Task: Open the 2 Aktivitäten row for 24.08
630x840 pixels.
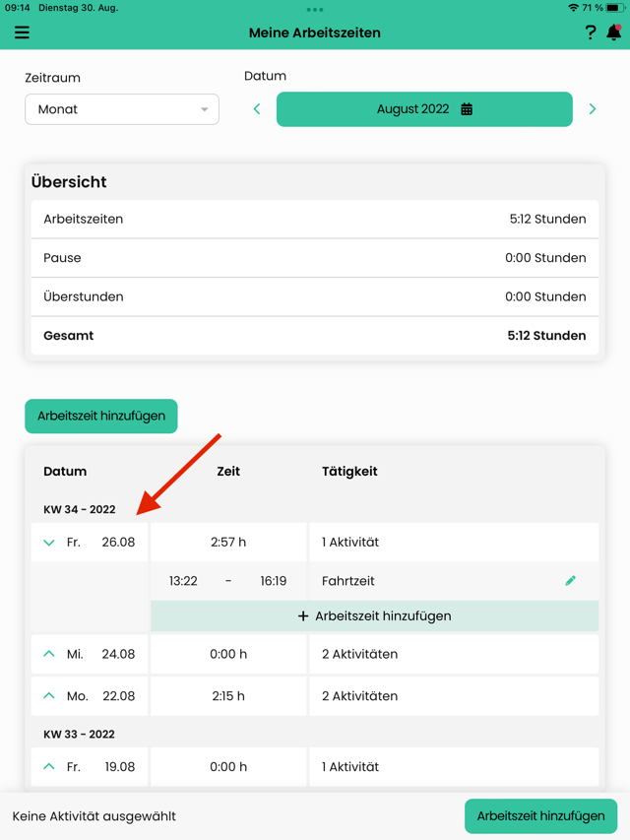Action: 454,654
